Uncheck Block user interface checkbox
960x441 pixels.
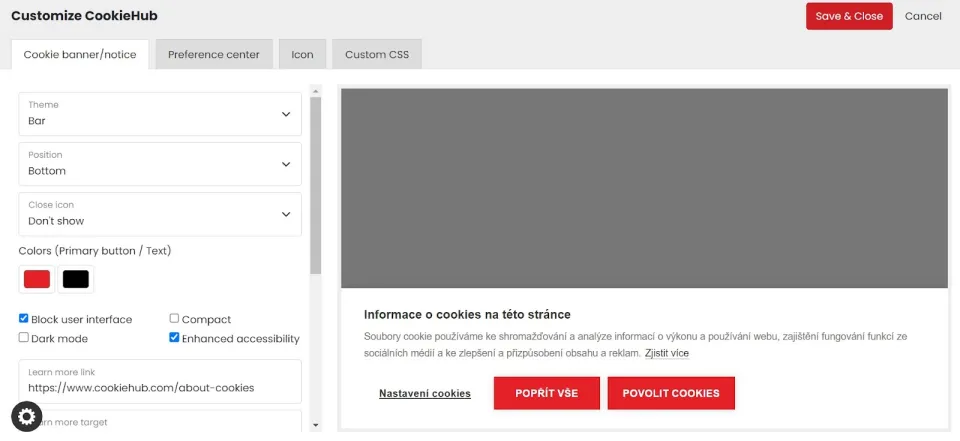click(x=23, y=318)
